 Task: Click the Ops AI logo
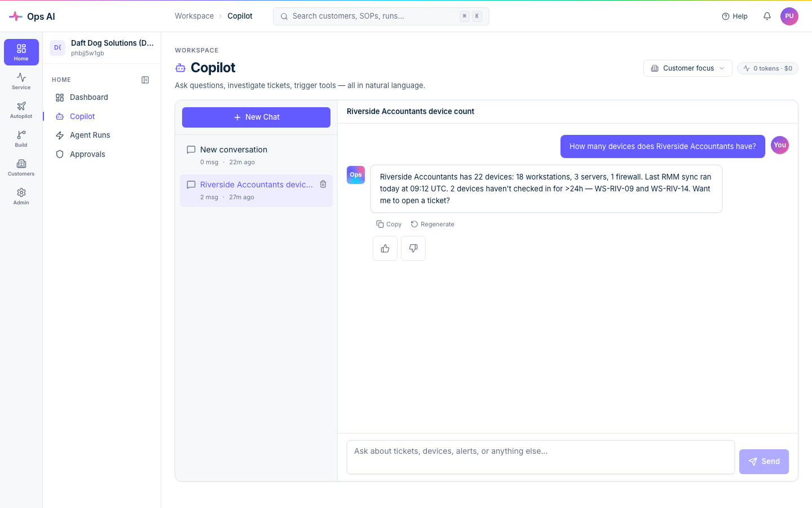32,16
